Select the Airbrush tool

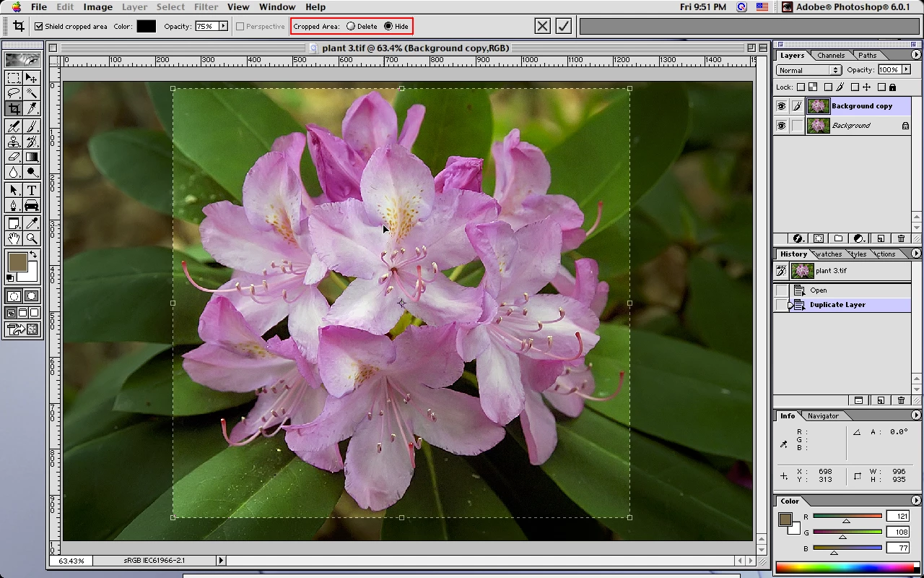(x=14, y=126)
